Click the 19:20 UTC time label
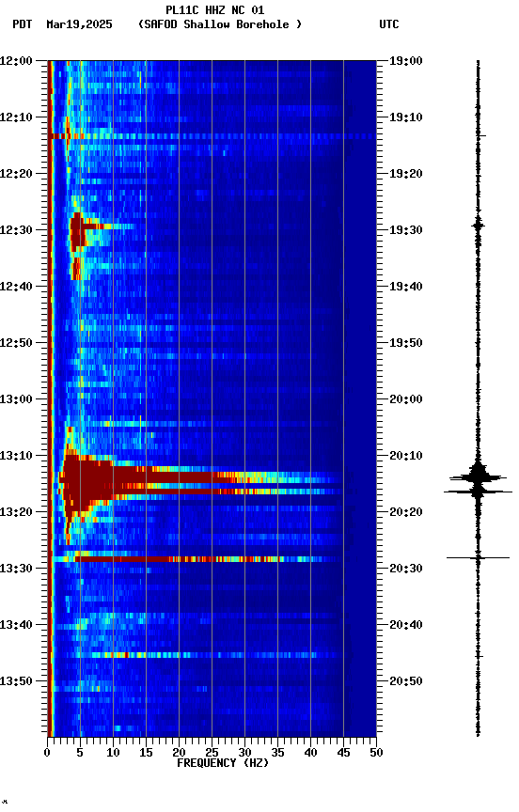Screen dimensions: 519x812 406,174
